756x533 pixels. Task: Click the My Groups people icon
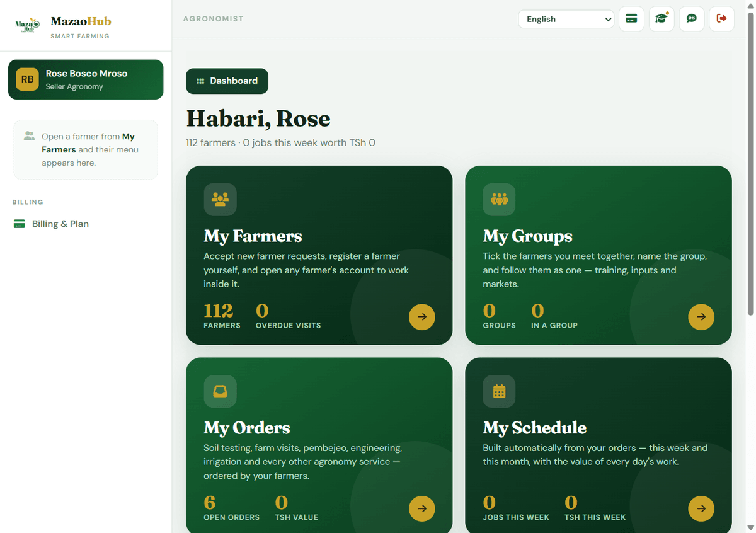499,200
